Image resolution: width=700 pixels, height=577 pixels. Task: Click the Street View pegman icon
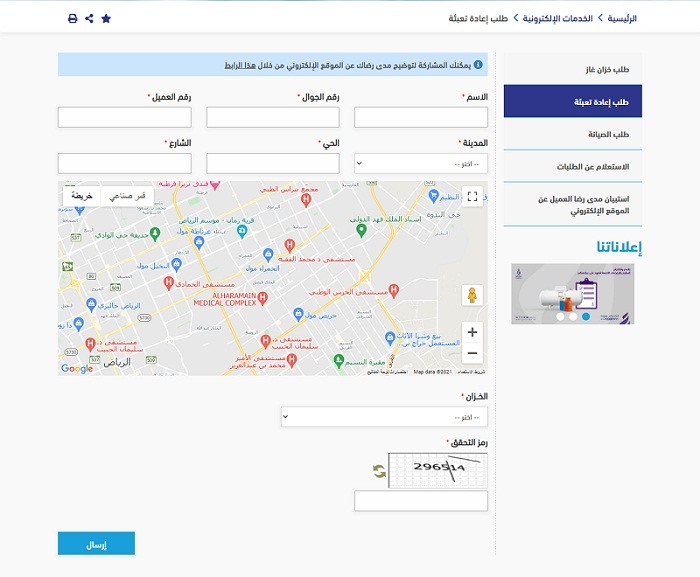pos(472,295)
